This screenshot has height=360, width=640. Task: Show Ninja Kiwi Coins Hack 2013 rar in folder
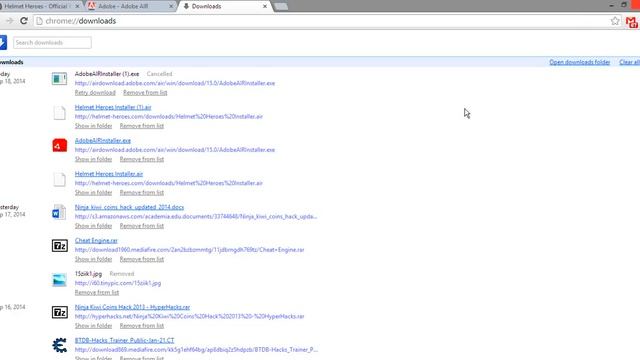(x=93, y=326)
